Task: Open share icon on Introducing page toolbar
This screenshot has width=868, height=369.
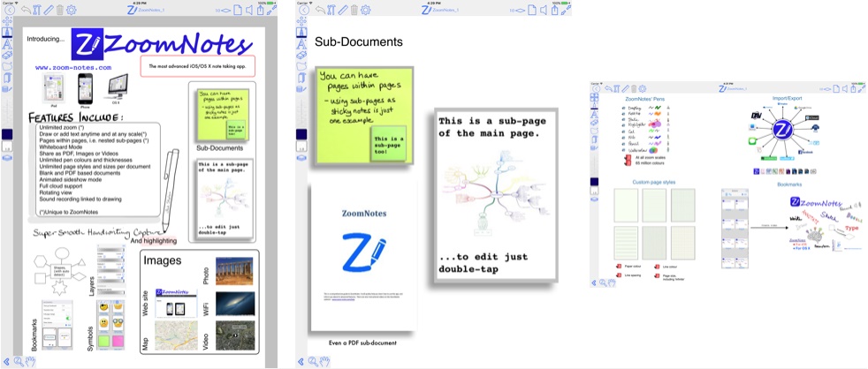Action: tap(260, 10)
